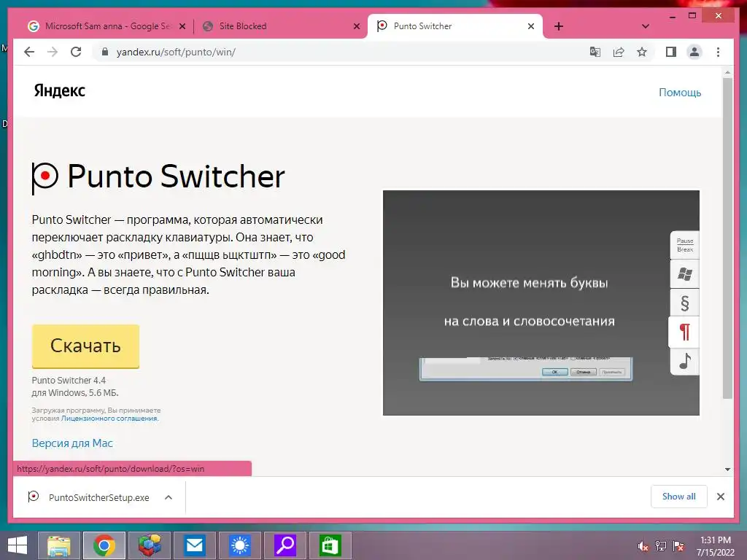Select the Punto Switcher tab
747x560 pixels.
(x=455, y=26)
